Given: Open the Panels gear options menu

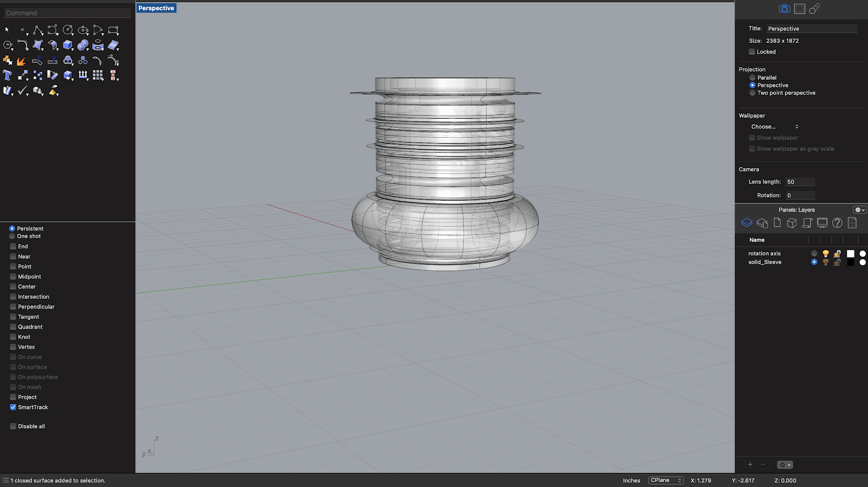Looking at the screenshot, I should click(860, 210).
